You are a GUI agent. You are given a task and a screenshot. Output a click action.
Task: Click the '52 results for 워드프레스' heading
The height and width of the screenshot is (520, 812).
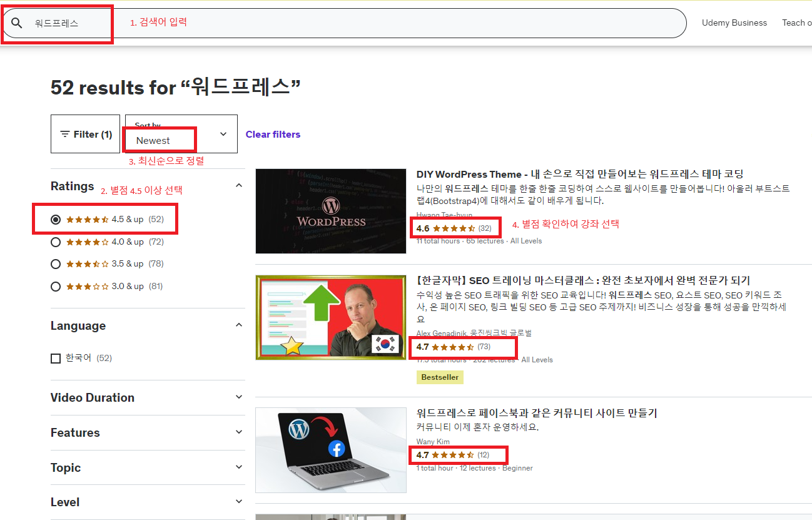click(176, 88)
